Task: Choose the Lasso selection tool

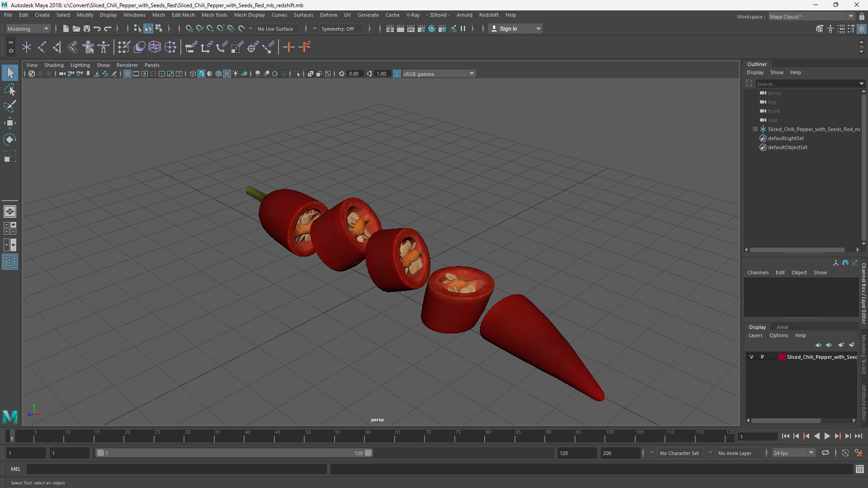Action: (x=10, y=89)
